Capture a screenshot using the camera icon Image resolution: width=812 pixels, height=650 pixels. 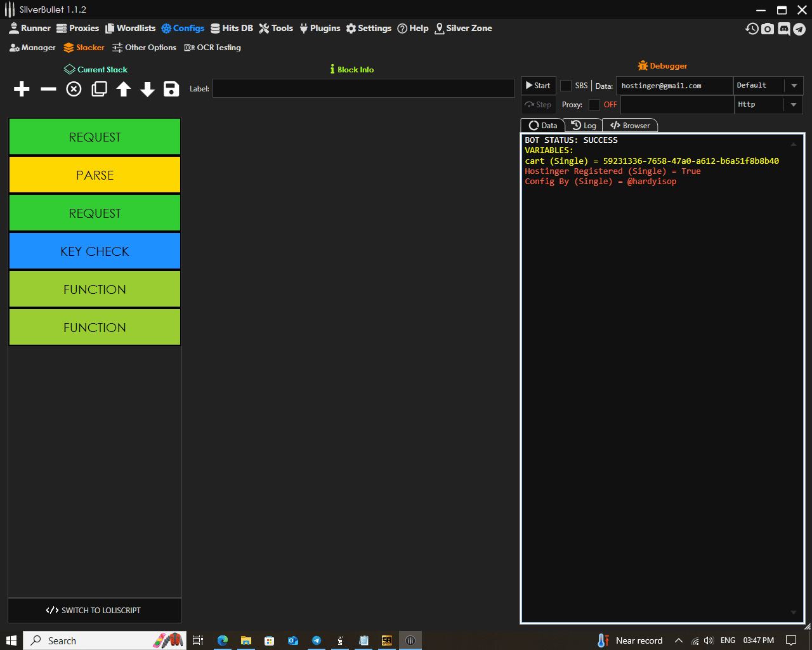tap(768, 29)
